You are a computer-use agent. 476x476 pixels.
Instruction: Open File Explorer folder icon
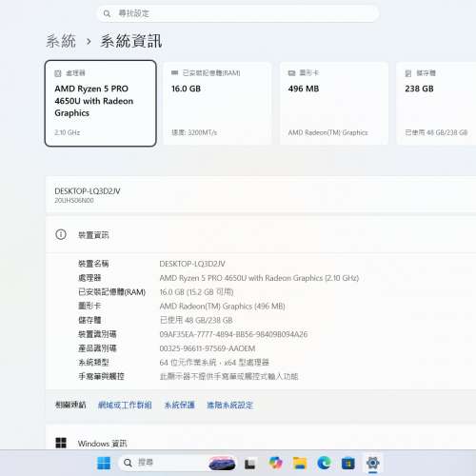point(300,464)
